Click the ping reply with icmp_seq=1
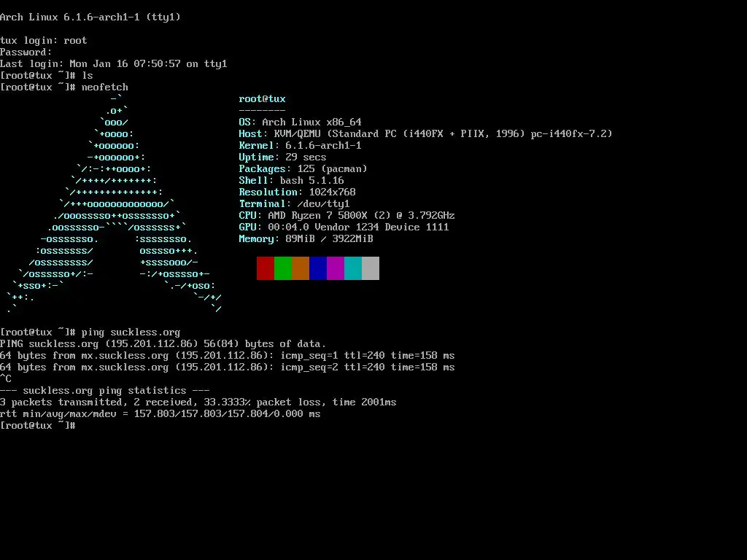This screenshot has width=747, height=560. 228,355
